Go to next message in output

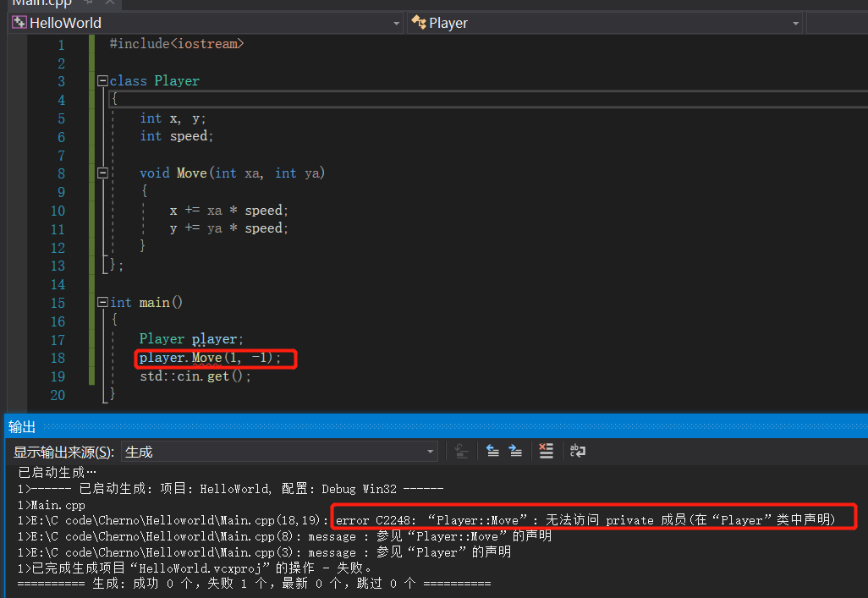515,451
